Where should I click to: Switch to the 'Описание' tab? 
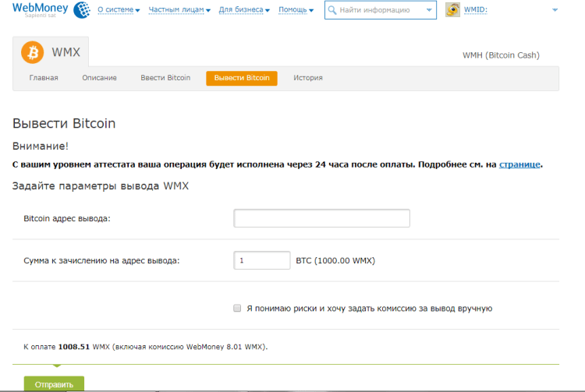99,78
